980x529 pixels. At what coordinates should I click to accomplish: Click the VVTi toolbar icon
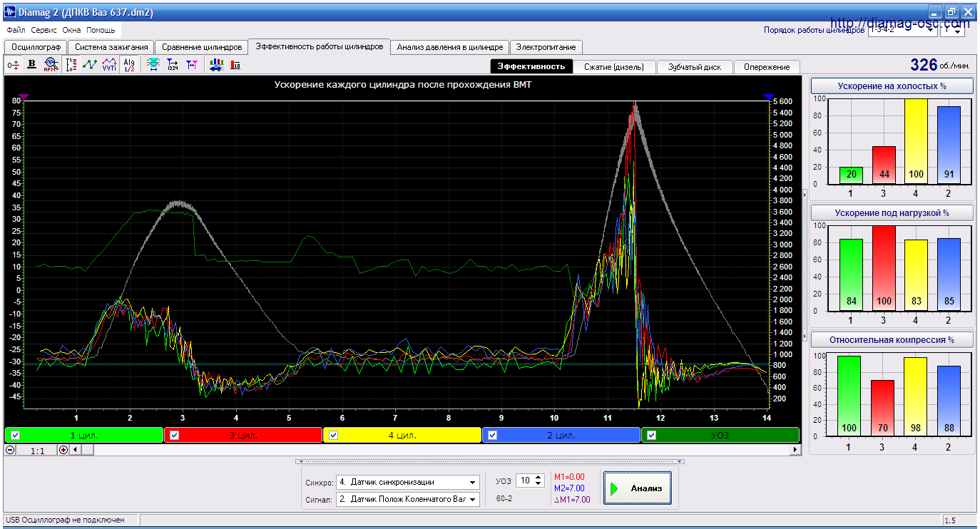coord(109,65)
